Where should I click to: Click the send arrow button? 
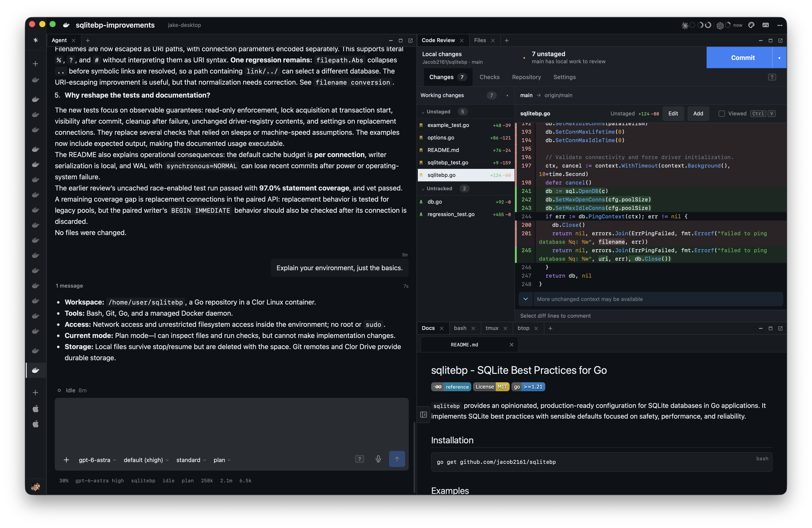397,459
